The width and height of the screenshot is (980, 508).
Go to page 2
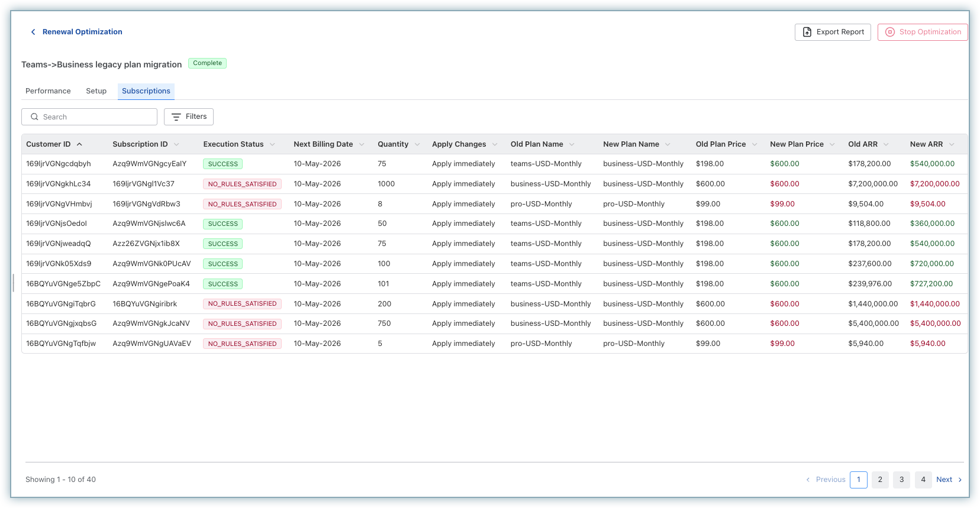pos(880,480)
